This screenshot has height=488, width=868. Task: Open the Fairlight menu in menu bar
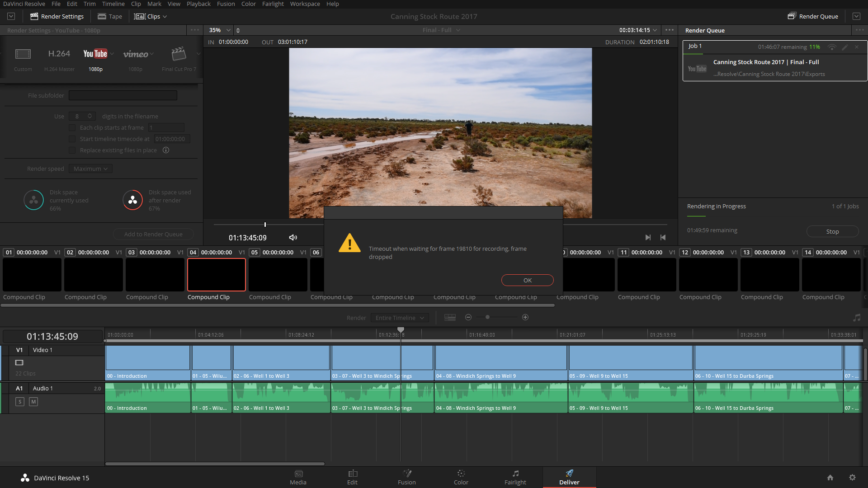tap(273, 4)
